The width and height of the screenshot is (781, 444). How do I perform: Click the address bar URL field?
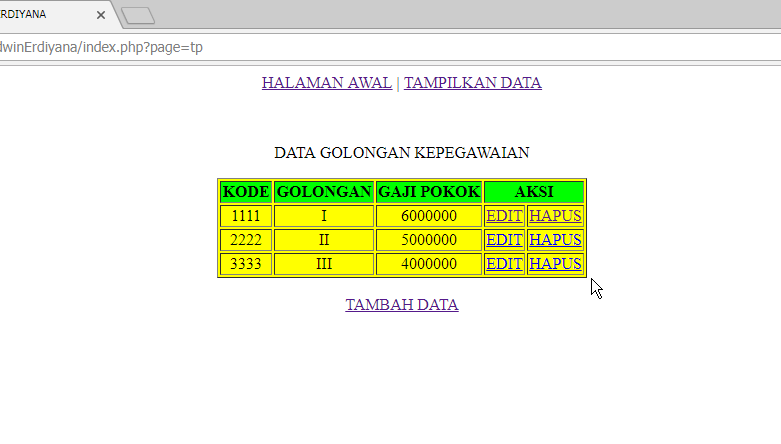coord(390,47)
